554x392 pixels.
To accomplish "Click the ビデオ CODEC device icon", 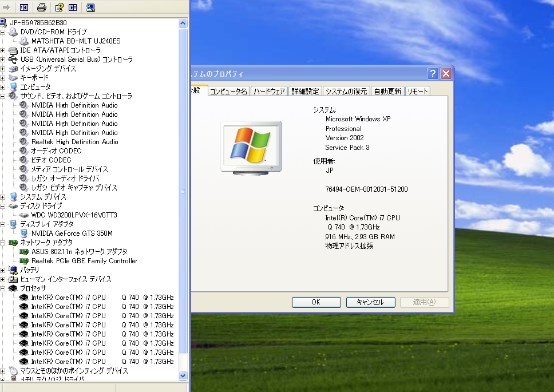I will [23, 160].
